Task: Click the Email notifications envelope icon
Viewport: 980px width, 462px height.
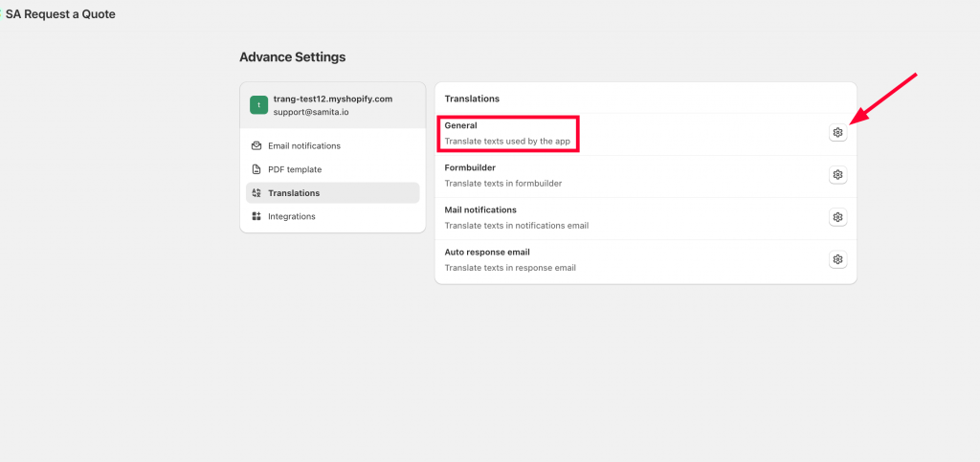Action: [x=256, y=145]
